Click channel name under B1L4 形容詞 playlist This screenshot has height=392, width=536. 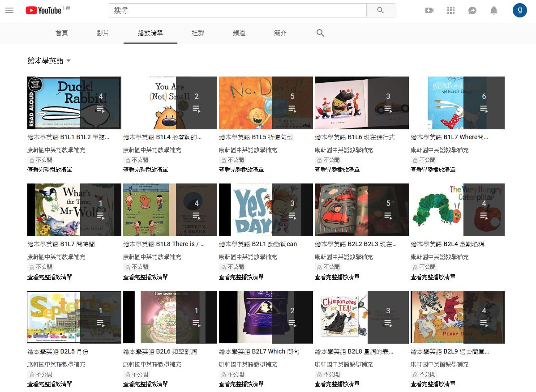(x=152, y=150)
